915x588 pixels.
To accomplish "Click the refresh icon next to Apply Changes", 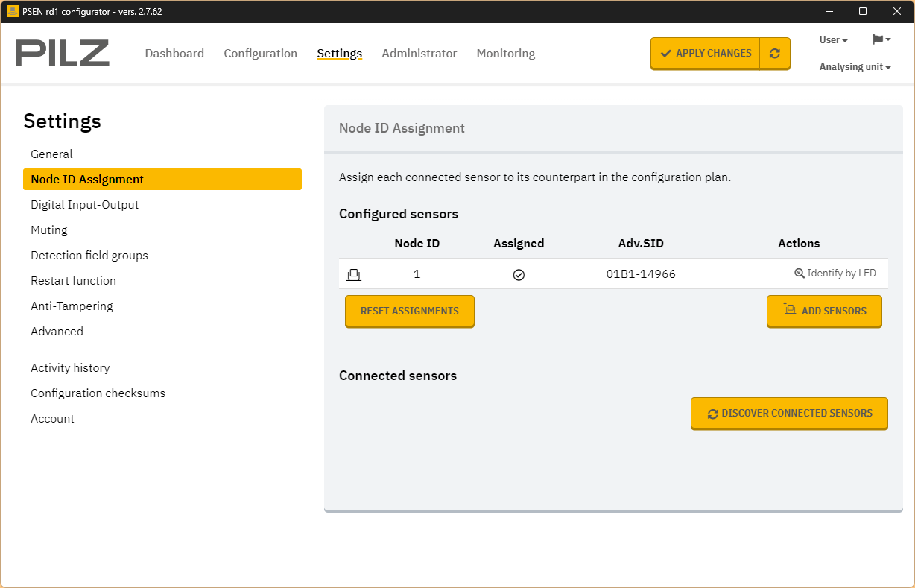I will 775,54.
